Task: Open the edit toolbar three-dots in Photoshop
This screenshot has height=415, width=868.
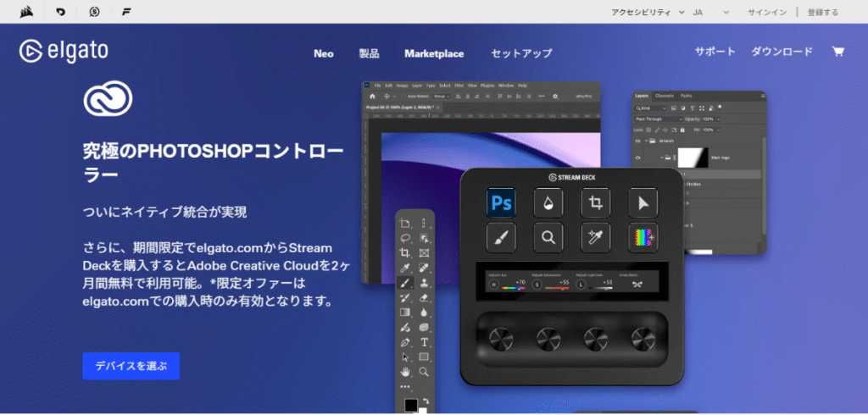Action: 405,387
